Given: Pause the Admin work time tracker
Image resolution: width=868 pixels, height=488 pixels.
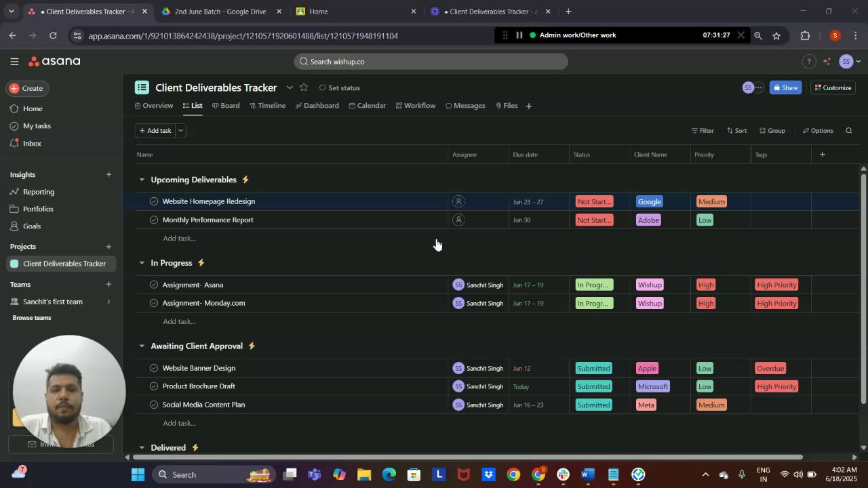Looking at the screenshot, I should [x=519, y=35].
